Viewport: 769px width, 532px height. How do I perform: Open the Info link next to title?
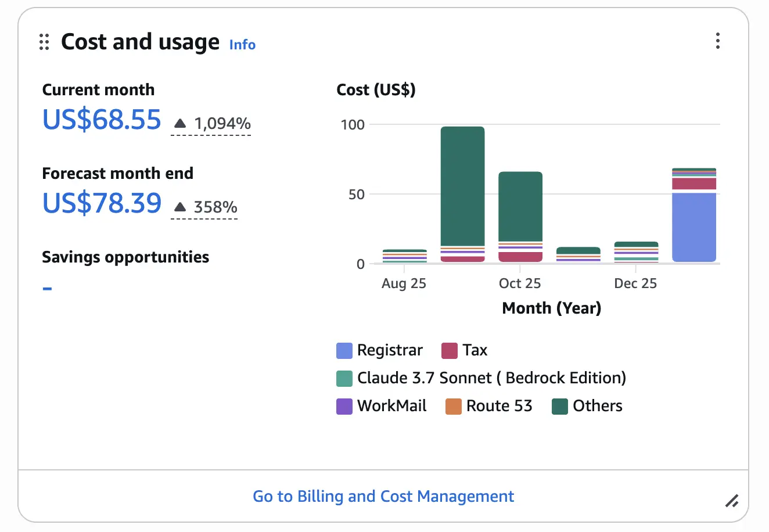pyautogui.click(x=242, y=45)
